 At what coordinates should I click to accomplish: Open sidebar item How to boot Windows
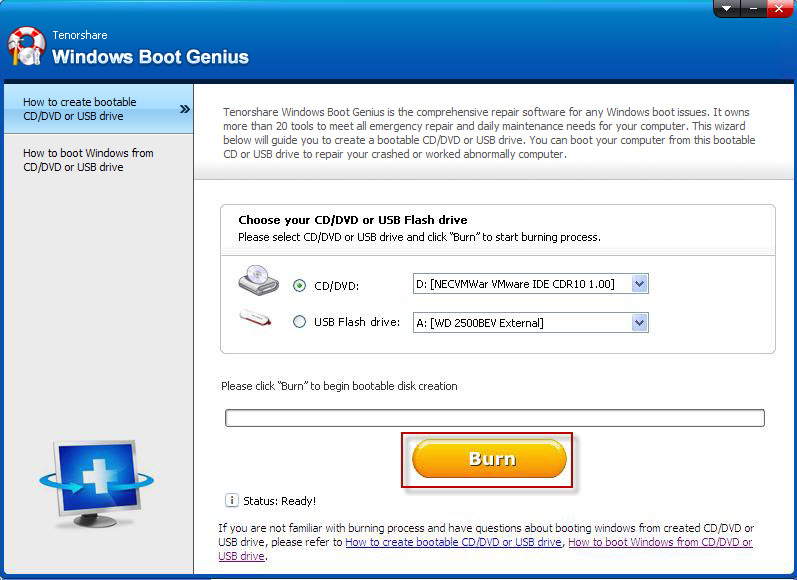click(88, 160)
